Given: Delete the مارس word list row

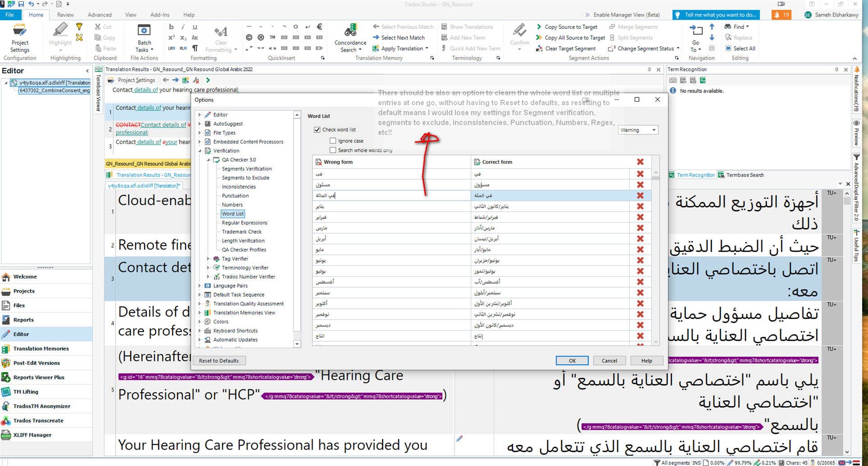Looking at the screenshot, I should tap(640, 228).
